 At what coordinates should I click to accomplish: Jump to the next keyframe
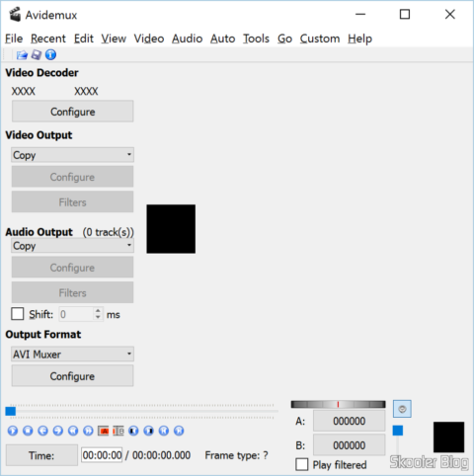click(x=88, y=431)
